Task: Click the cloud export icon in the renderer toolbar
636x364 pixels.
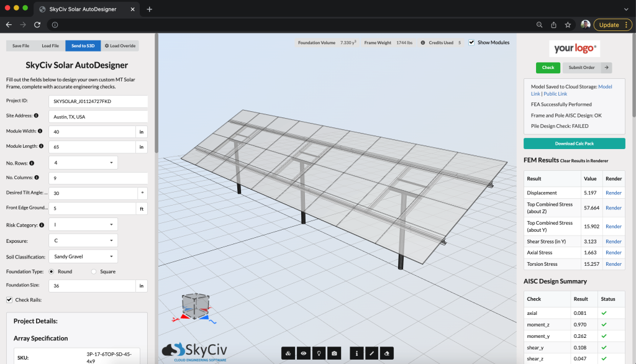Action: click(387, 353)
